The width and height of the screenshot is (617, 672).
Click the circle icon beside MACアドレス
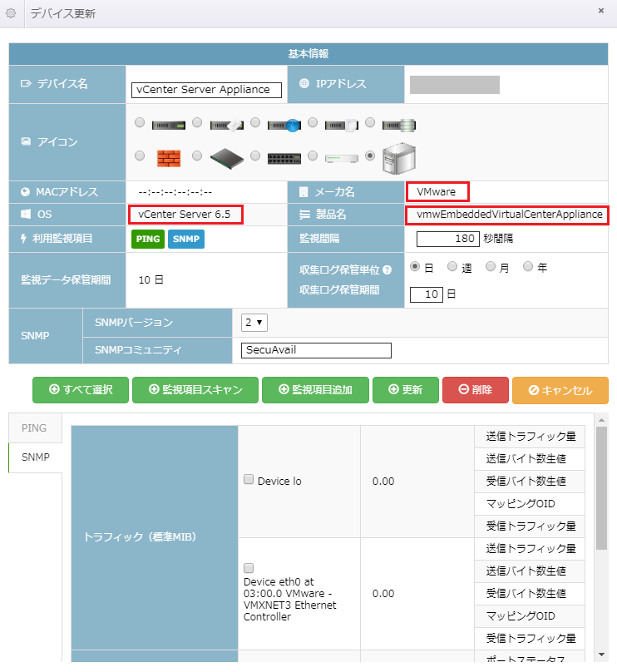tap(25, 192)
